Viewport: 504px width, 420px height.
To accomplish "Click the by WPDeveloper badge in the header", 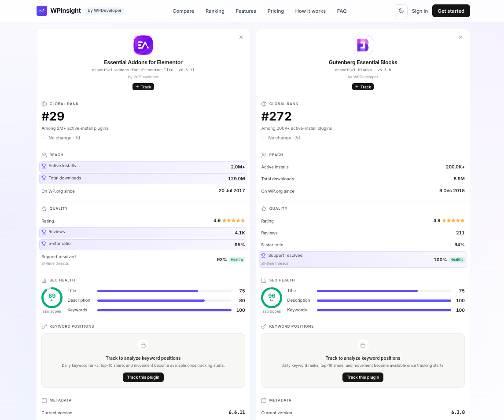I will coord(104,11).
